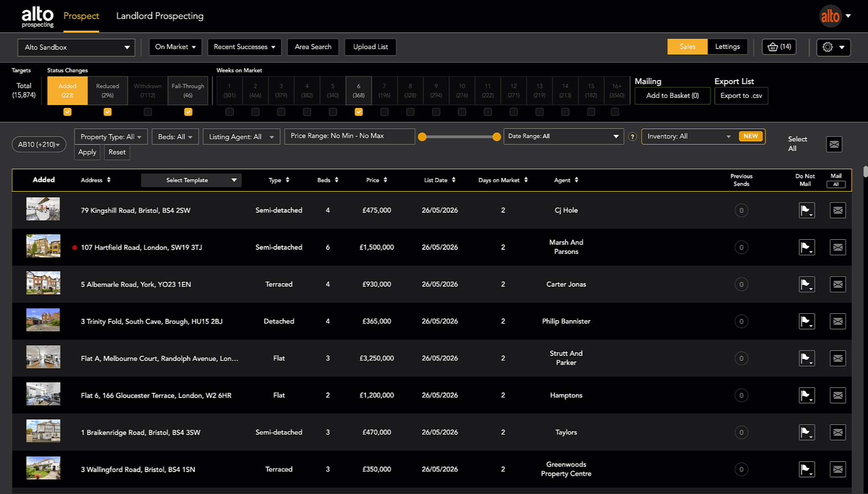Apply the selected filters
The image size is (868, 494).
(x=87, y=152)
